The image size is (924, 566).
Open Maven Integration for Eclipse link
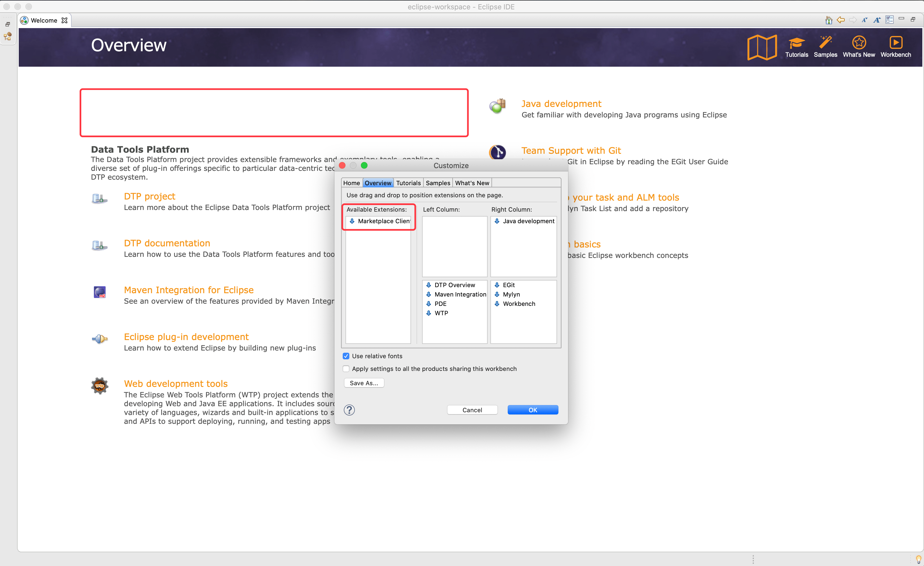click(189, 290)
